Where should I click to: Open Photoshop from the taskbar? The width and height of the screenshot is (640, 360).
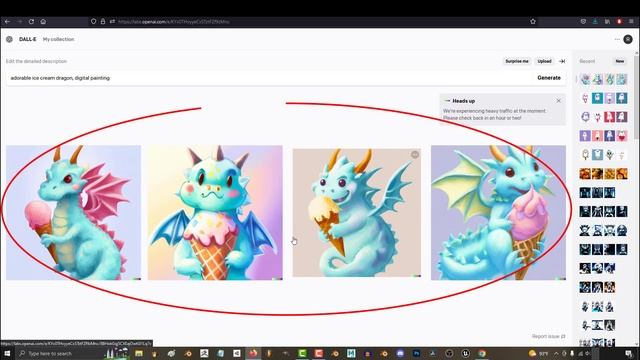pyautogui.click(x=417, y=353)
